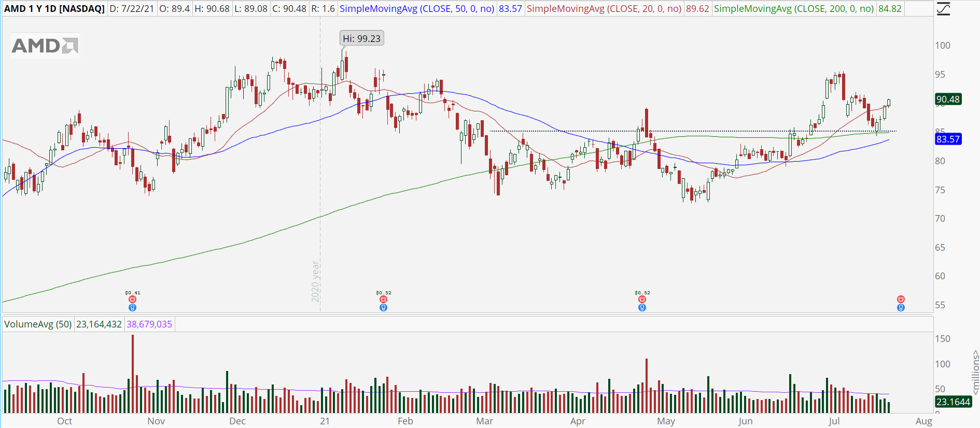980x428 pixels.
Task: Click the 95 price axis label
Action: 940,75
